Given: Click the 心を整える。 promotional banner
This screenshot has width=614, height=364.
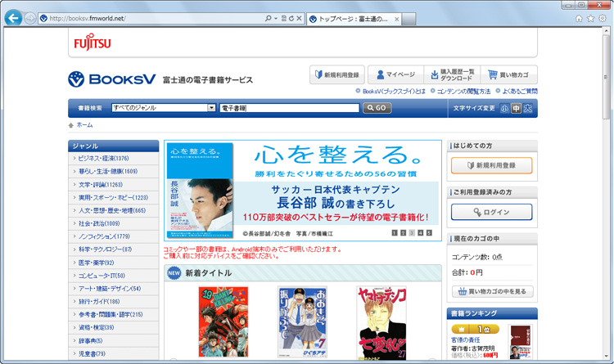Looking at the screenshot, I should tap(303, 191).
